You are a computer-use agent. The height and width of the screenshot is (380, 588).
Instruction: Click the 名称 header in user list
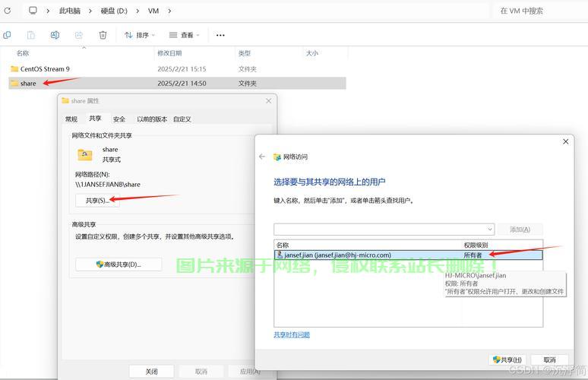click(283, 245)
